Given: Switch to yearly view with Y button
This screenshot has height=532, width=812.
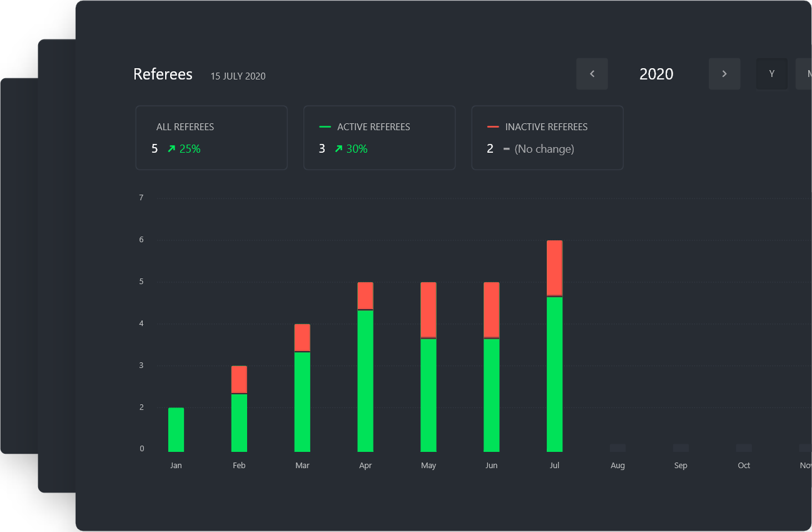Looking at the screenshot, I should (x=771, y=74).
